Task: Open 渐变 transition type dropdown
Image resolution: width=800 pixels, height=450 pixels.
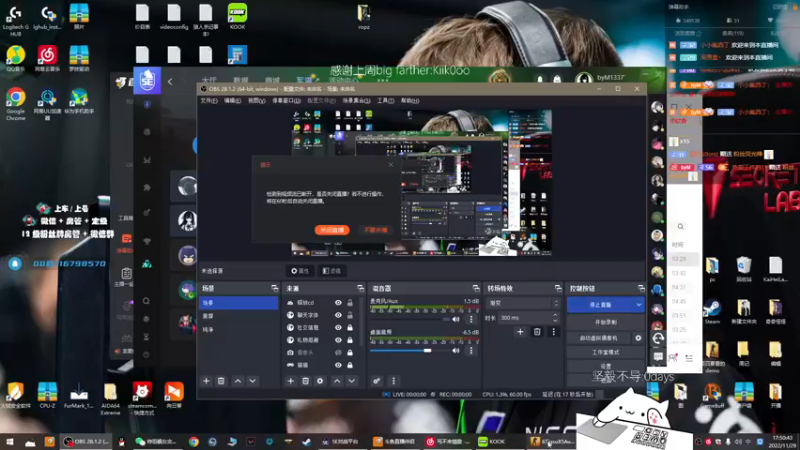Action: [x=523, y=303]
